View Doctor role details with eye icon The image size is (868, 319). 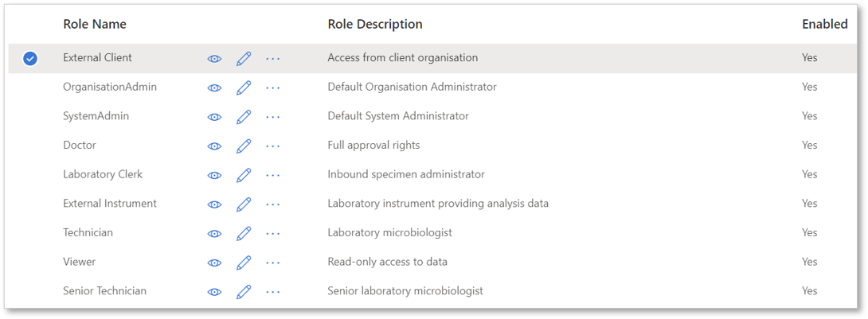pos(214,146)
